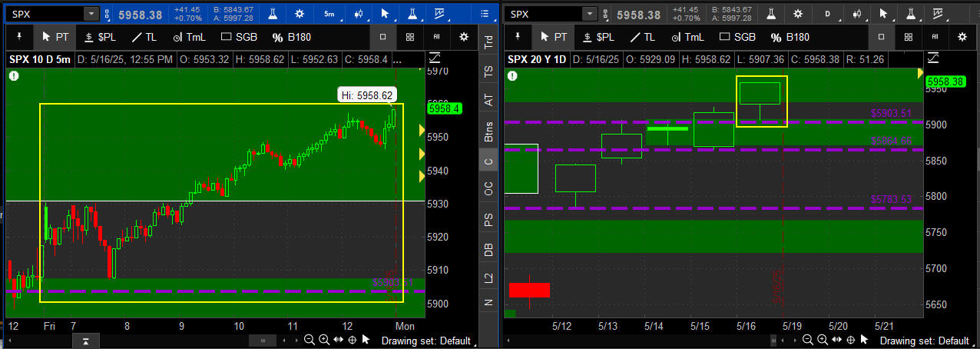Open Studies flask icon in left chart

[x=272, y=14]
